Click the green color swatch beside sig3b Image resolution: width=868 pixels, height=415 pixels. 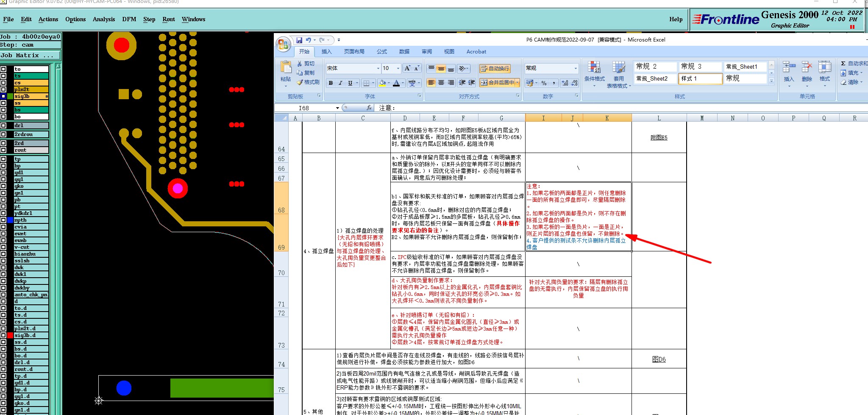10,96
